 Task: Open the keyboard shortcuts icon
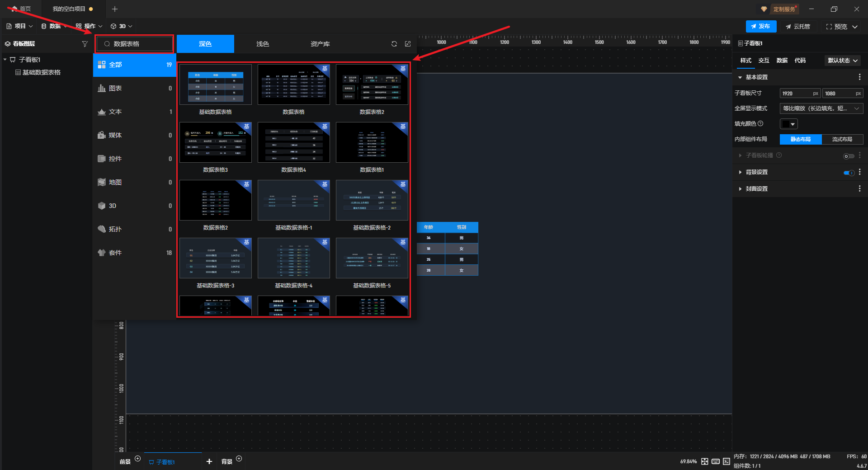click(x=716, y=461)
